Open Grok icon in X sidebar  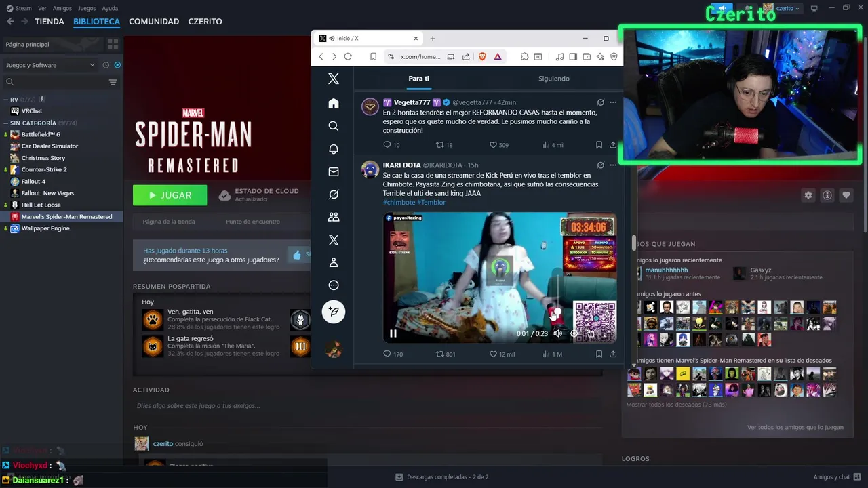(x=333, y=195)
